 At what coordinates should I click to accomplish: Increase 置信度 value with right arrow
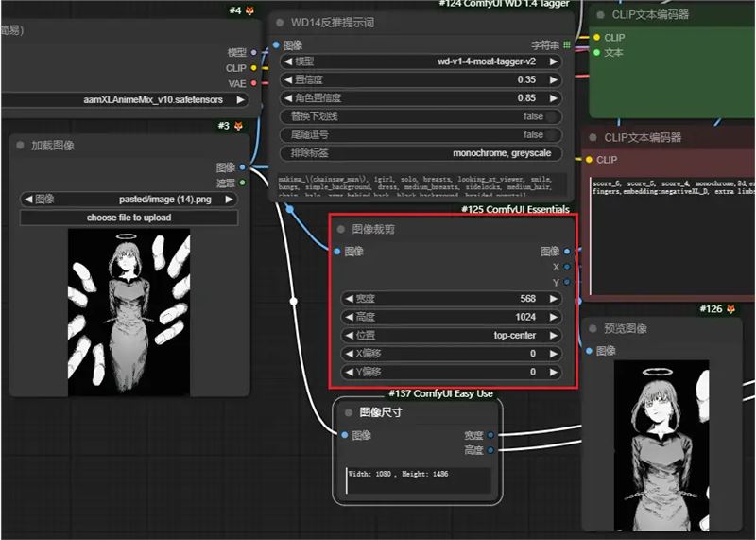pos(554,79)
